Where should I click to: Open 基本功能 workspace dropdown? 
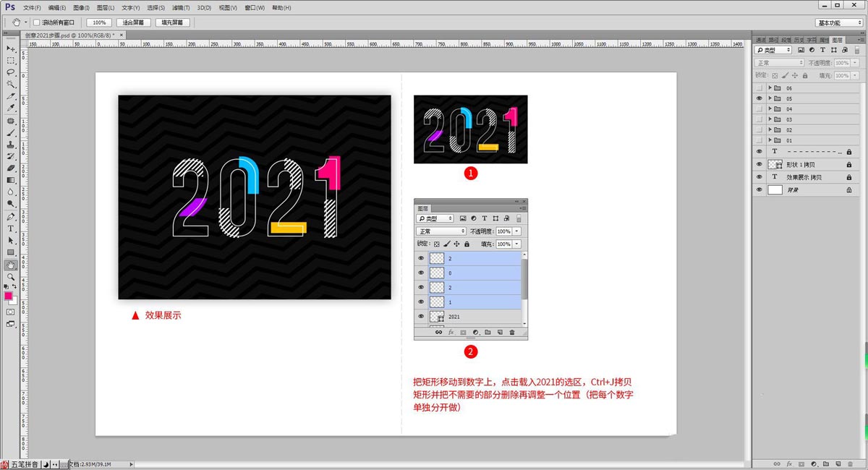pos(839,22)
